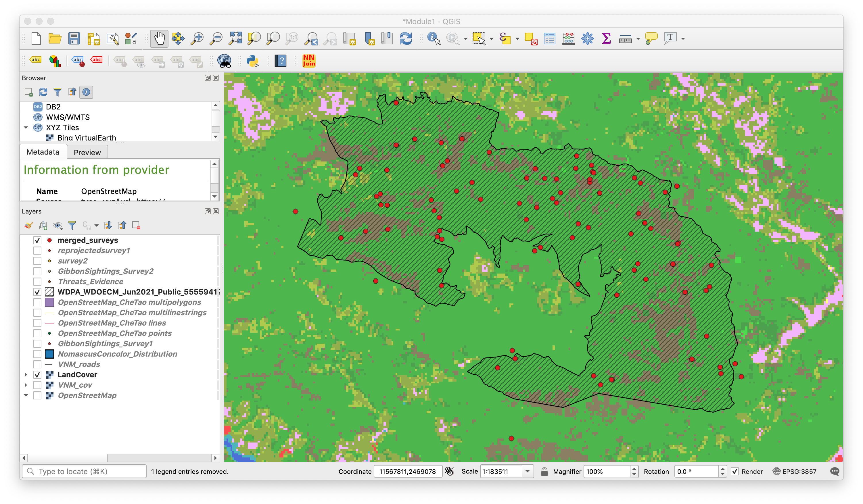Select the GibbonSightings_Survey1 layer
This screenshot has width=863, height=504.
105,343
